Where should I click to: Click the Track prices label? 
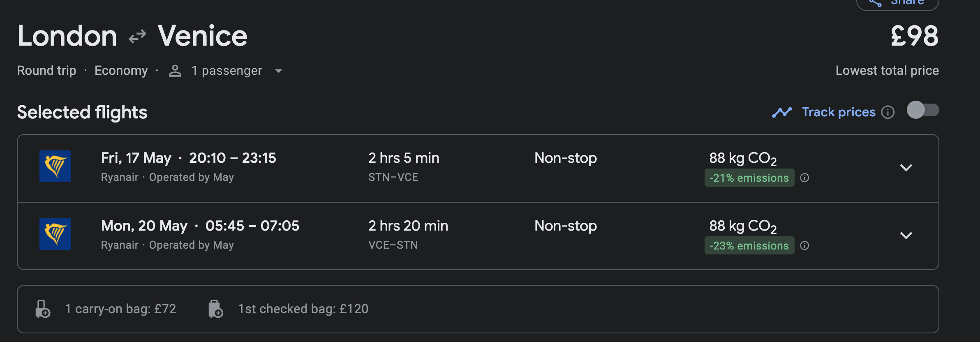click(839, 112)
